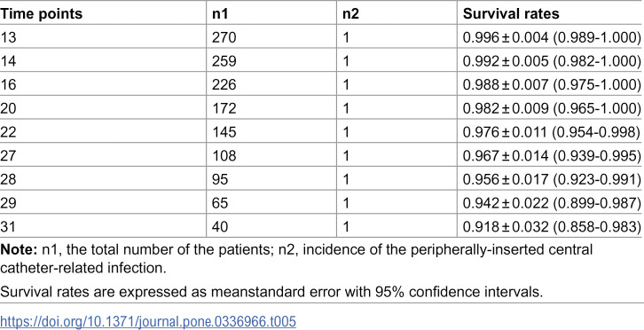The height and width of the screenshot is (330, 644).
Task: Click the n1 value 172
Action: [x=224, y=108]
